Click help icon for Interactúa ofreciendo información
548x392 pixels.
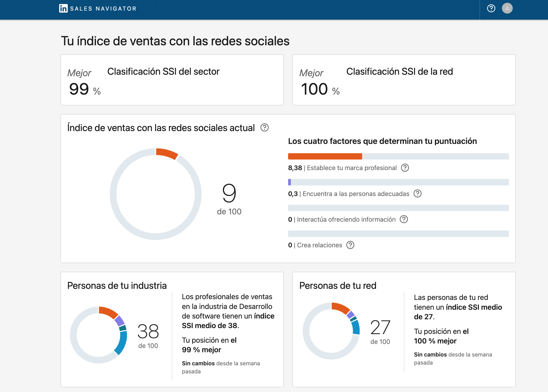click(404, 219)
